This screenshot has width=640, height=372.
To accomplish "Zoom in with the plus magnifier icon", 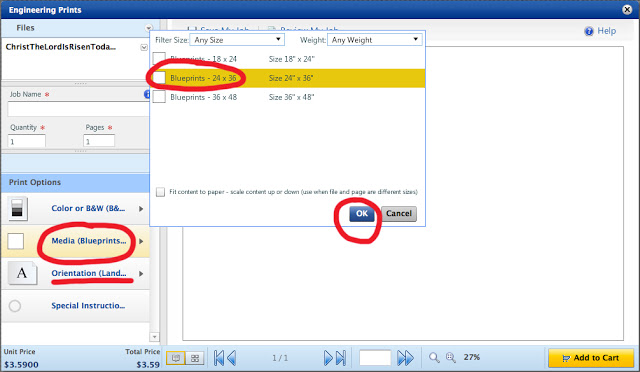I will pos(451,358).
